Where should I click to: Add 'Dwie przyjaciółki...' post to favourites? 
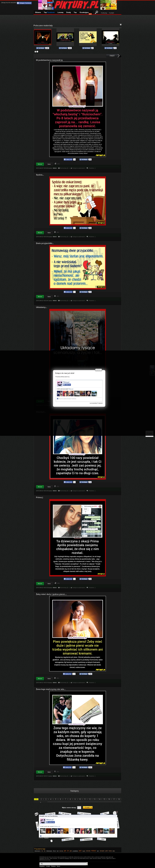(x=78, y=301)
